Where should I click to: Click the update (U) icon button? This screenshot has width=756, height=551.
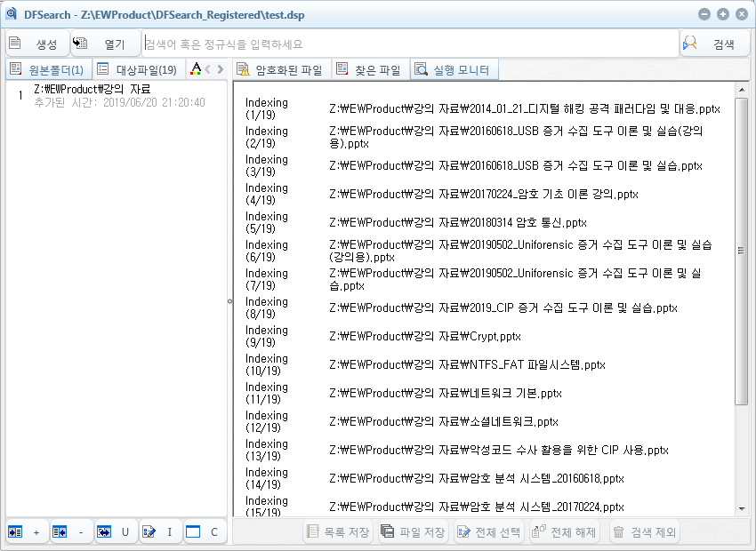pyautogui.click(x=117, y=531)
